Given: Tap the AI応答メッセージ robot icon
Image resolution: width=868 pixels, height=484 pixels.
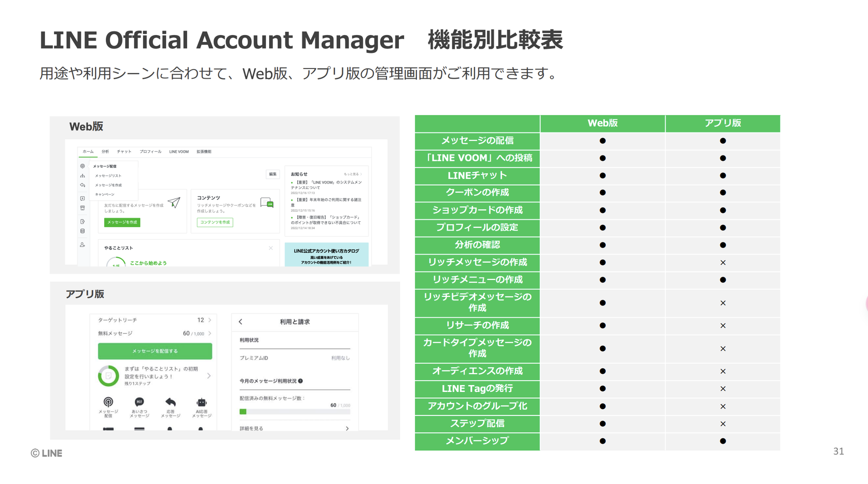Looking at the screenshot, I should (x=201, y=402).
